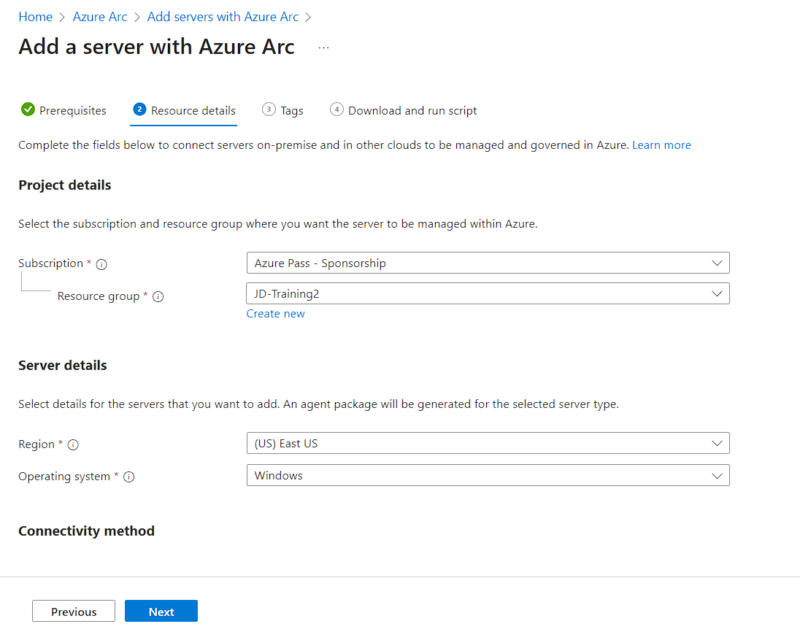
Task: Open the ellipsis menu beside the page title
Action: tap(322, 47)
